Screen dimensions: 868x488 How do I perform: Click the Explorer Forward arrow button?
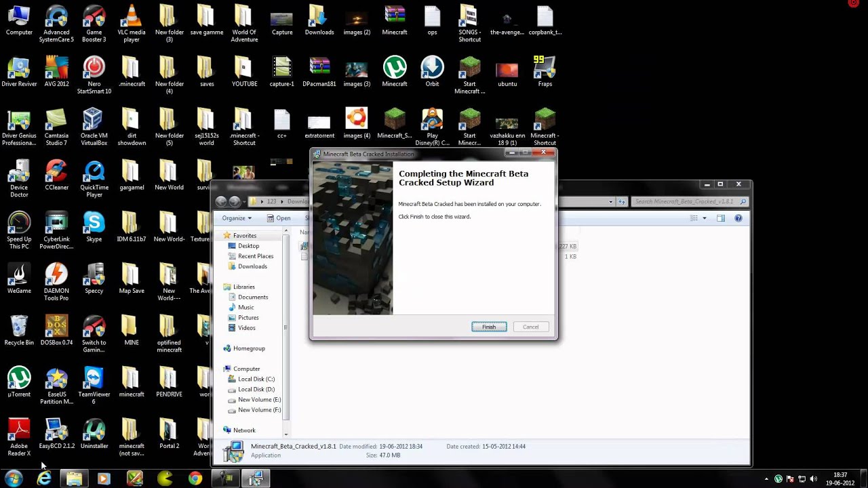(x=235, y=201)
